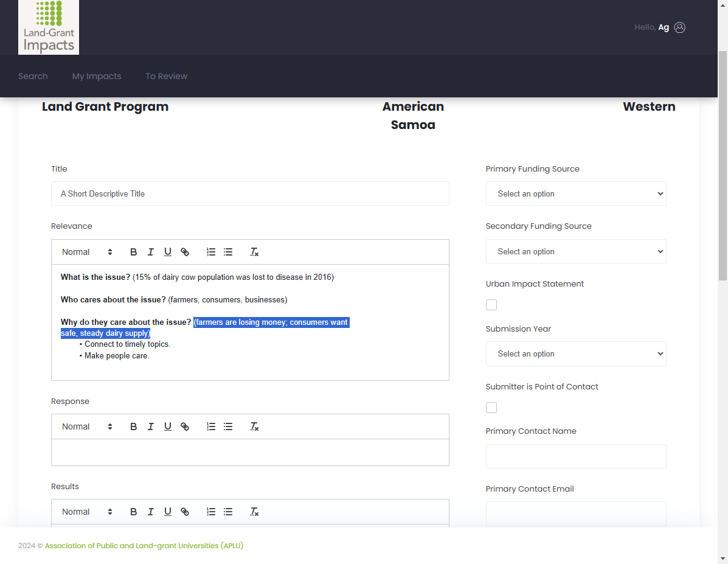
Task: Check Submitter is Point of Contact
Action: (x=491, y=408)
